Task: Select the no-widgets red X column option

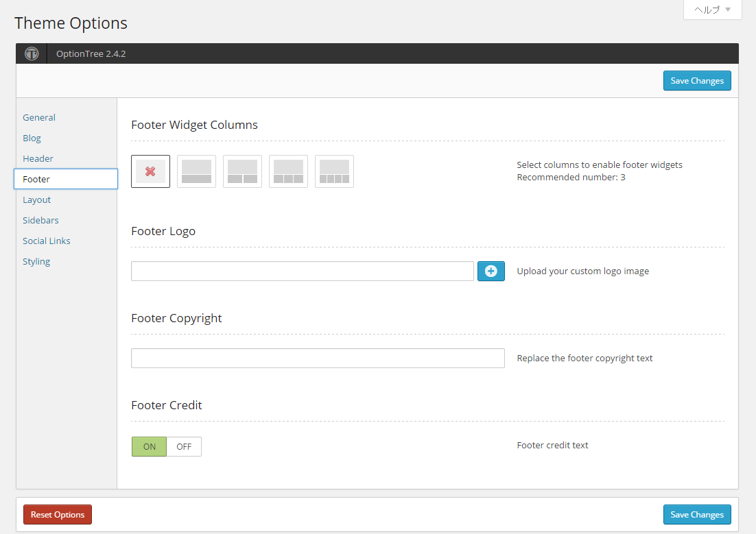Action: (x=150, y=171)
